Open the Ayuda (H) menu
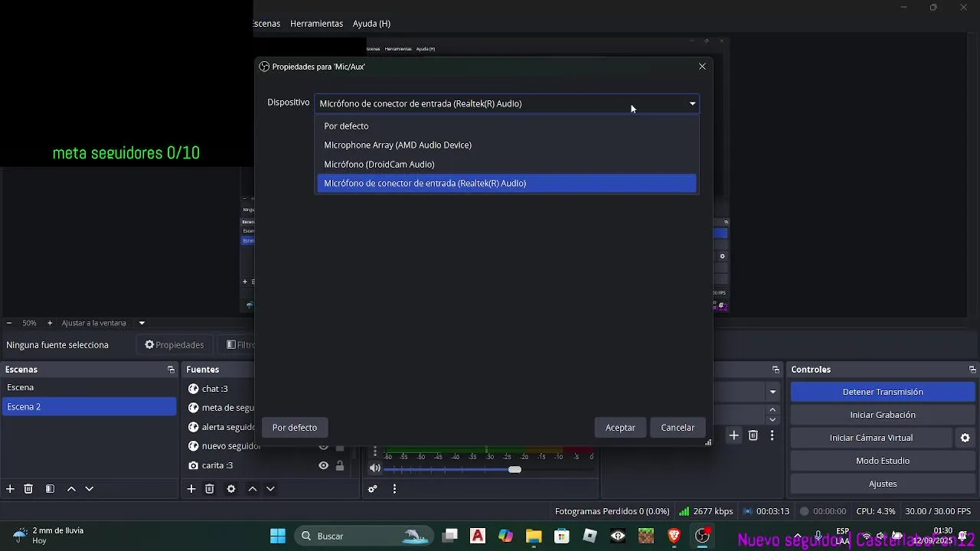Image resolution: width=980 pixels, height=551 pixels. (371, 24)
